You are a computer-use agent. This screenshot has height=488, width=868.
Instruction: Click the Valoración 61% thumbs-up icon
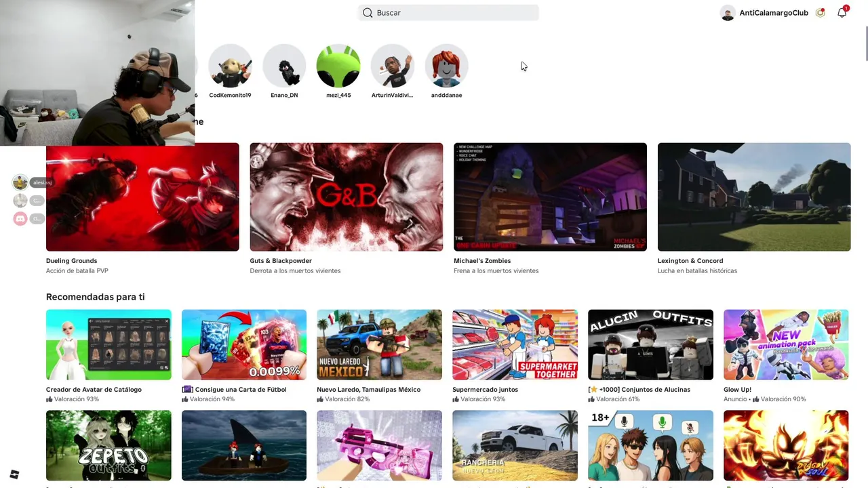591,399
